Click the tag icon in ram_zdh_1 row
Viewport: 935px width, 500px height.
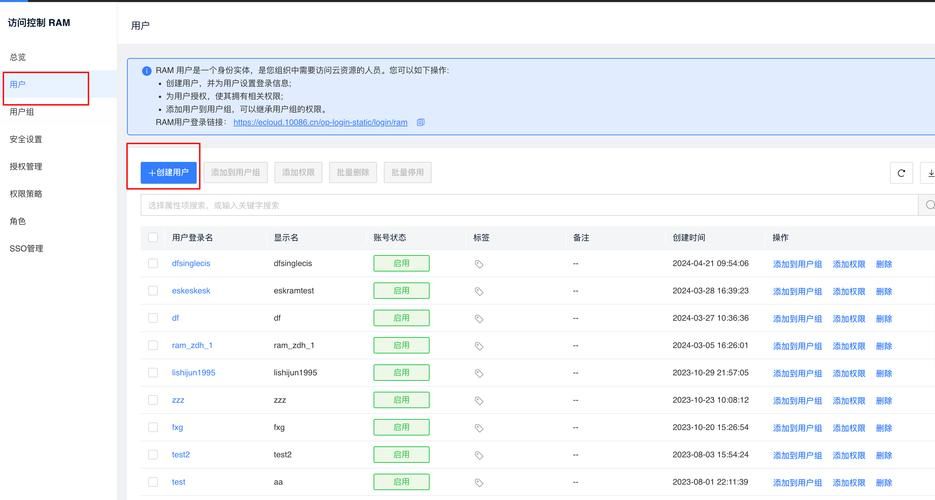(x=479, y=346)
